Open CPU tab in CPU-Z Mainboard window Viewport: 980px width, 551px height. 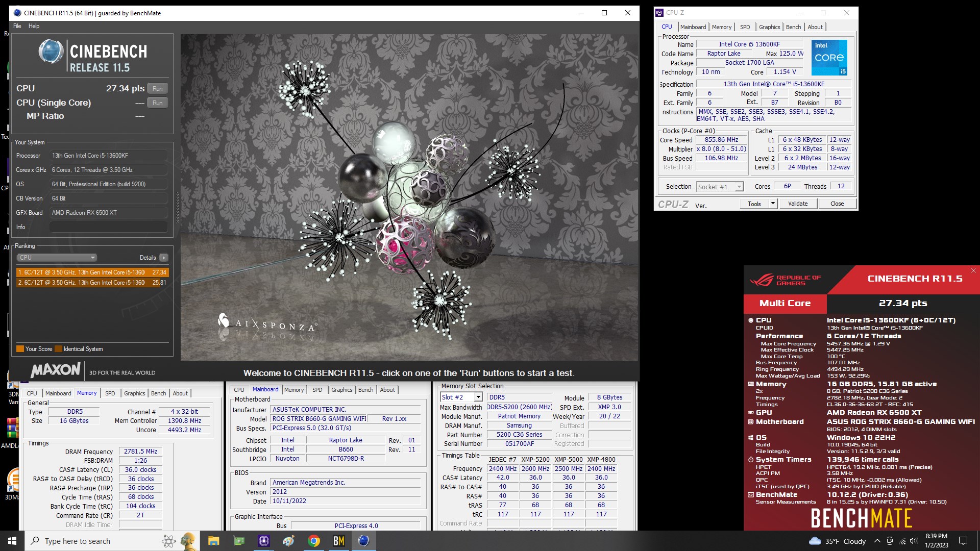coord(239,390)
